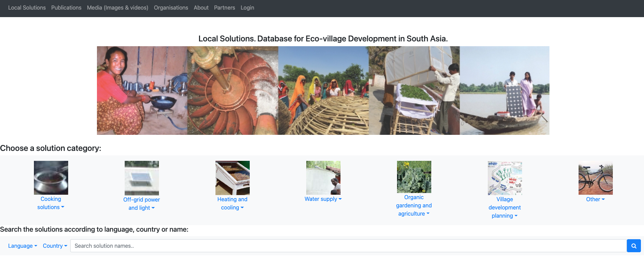
Task: Select the Cooking solutions pot thumbnail
Action: 51,178
